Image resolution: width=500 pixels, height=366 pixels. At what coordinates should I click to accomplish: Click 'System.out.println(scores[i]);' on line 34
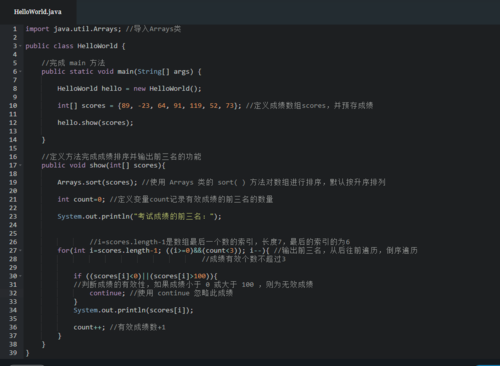point(133,310)
